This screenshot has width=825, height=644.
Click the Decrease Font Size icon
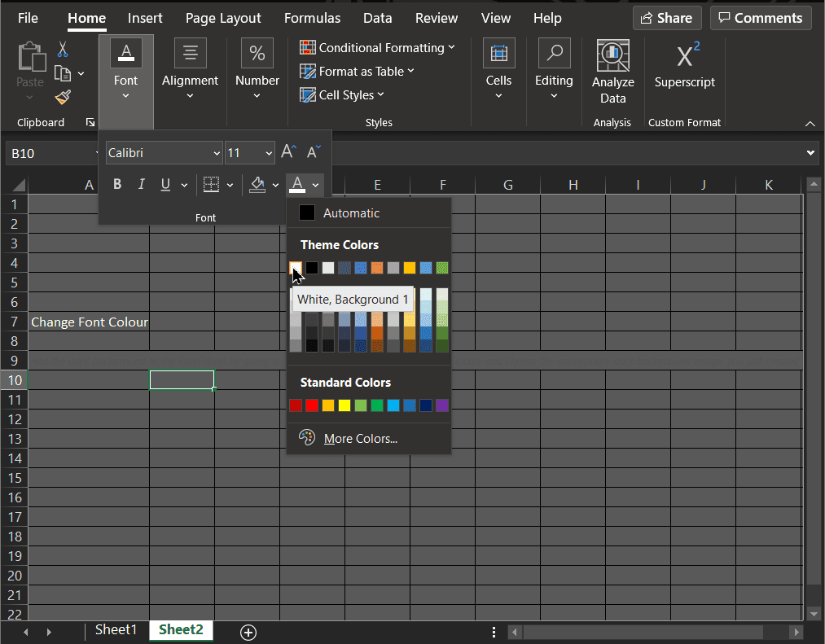[x=314, y=152]
